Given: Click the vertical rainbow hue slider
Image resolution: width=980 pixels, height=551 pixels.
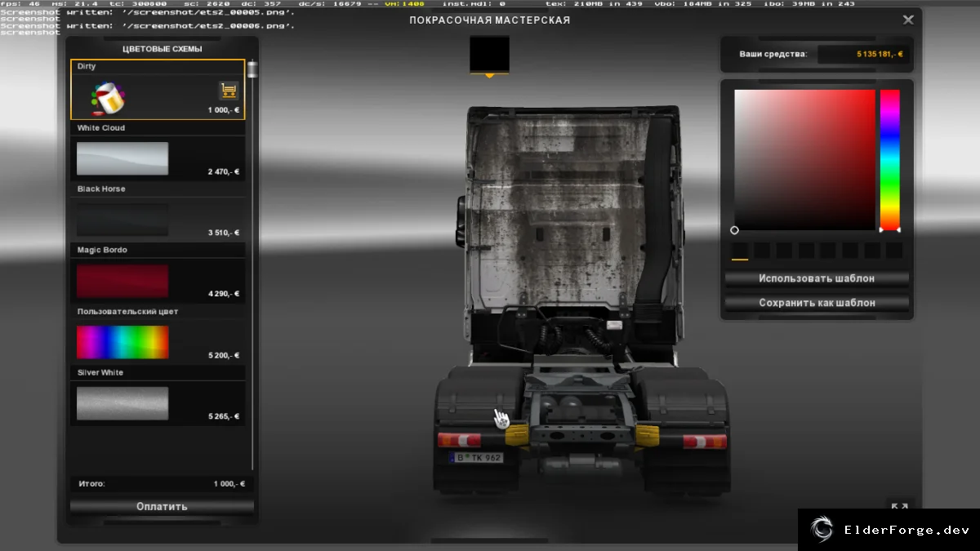Looking at the screenshot, I should pyautogui.click(x=889, y=159).
